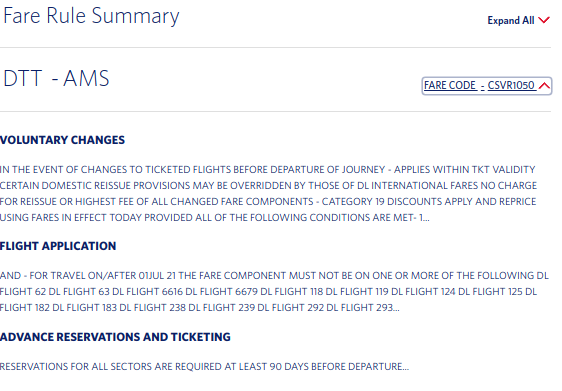This screenshot has height=391, width=562.
Task: Click the FLIGHT APPLICATION section heading
Action: [x=58, y=246]
